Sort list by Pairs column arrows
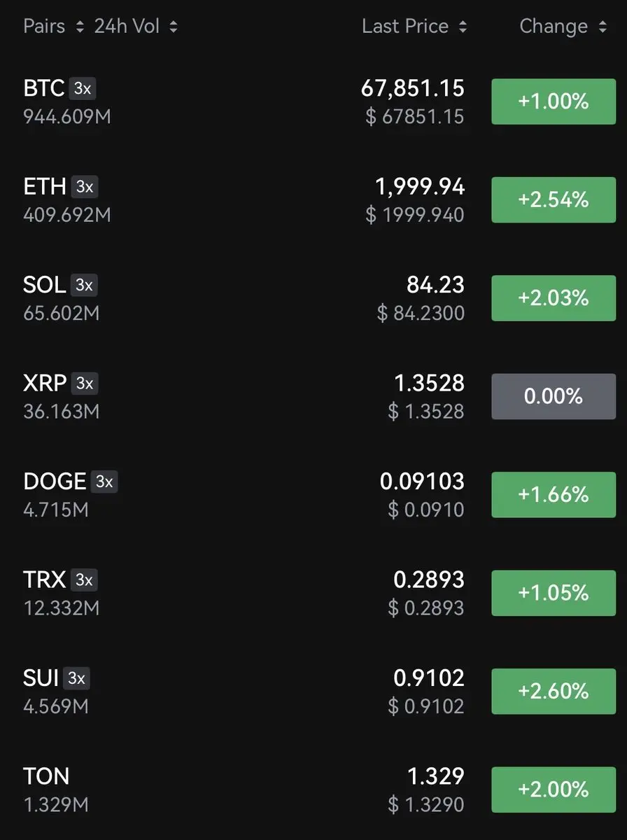Image resolution: width=627 pixels, height=840 pixels. 80,27
